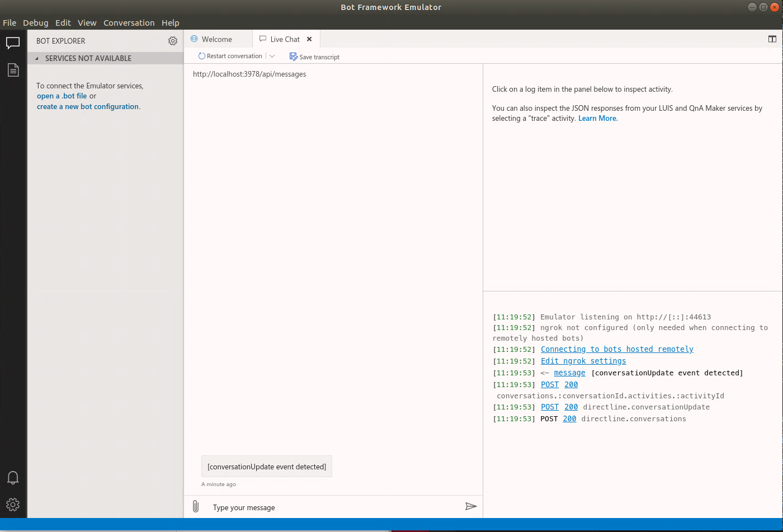Click POST link for directline.conversationUpdate

coord(550,407)
